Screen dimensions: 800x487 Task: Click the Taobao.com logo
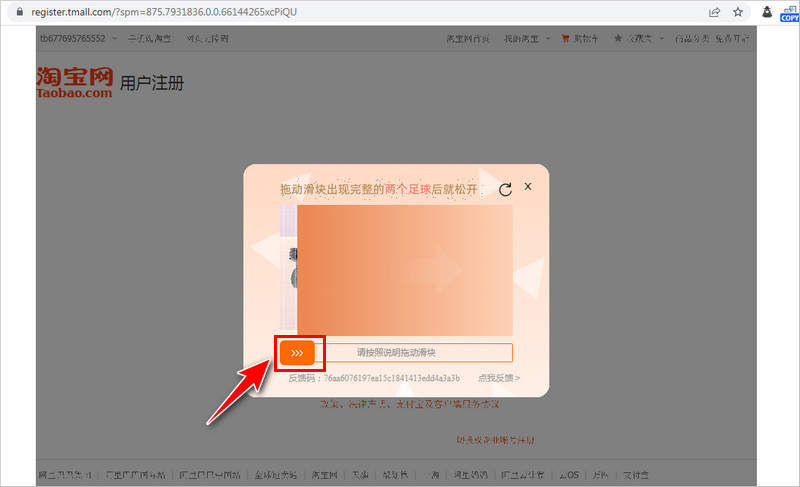(x=75, y=82)
